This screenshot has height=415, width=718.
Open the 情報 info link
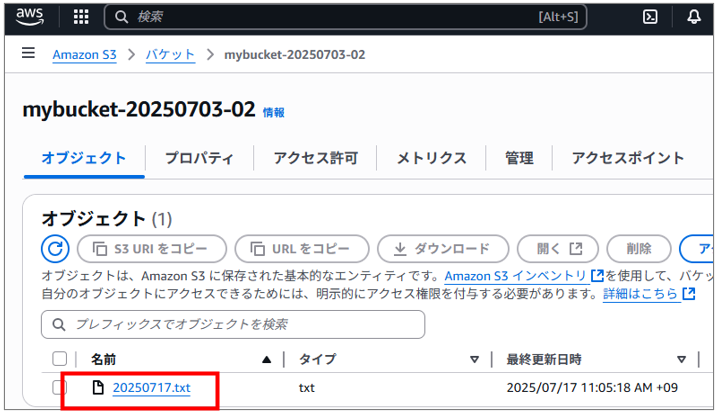273,112
